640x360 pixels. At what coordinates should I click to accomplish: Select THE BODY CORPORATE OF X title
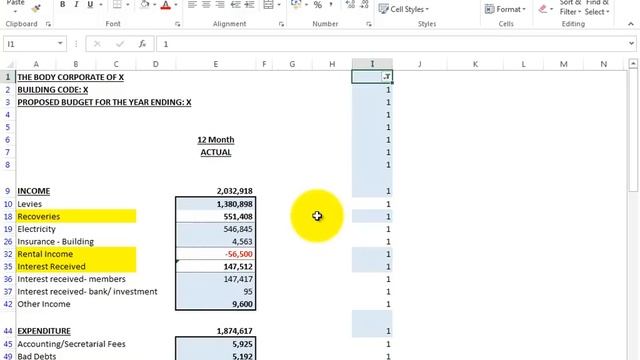pyautogui.click(x=70, y=77)
